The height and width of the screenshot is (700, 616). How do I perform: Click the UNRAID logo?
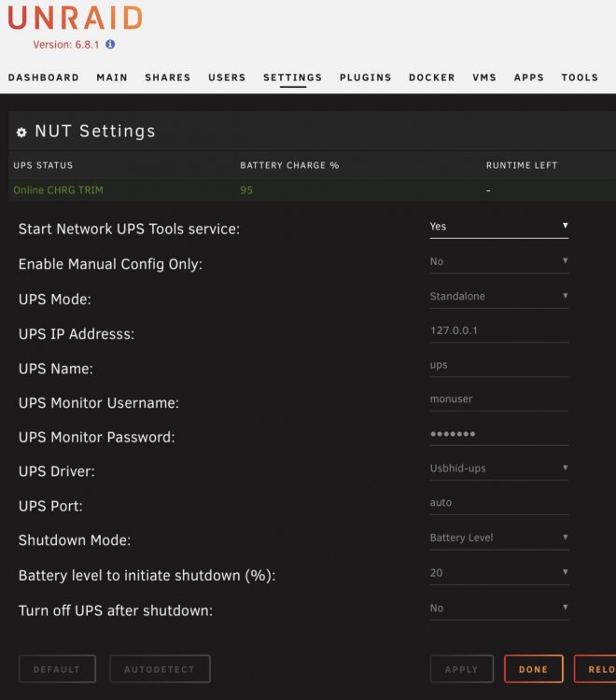pyautogui.click(x=75, y=18)
